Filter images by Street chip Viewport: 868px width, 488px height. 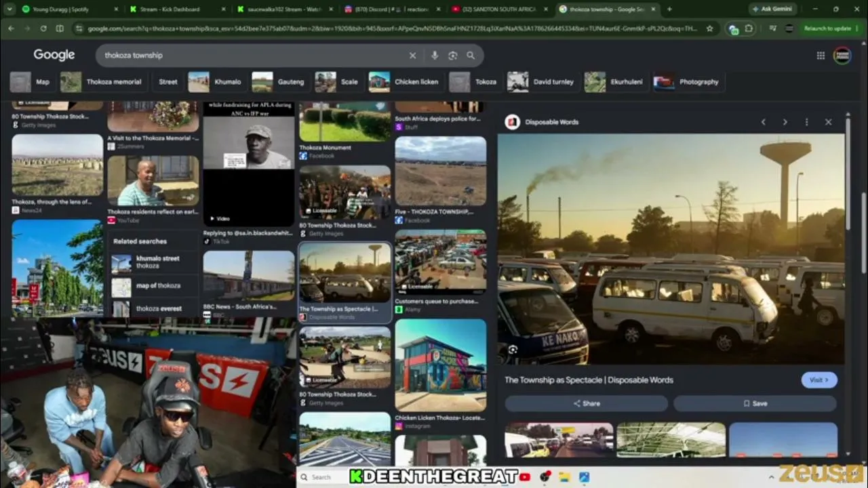click(168, 82)
